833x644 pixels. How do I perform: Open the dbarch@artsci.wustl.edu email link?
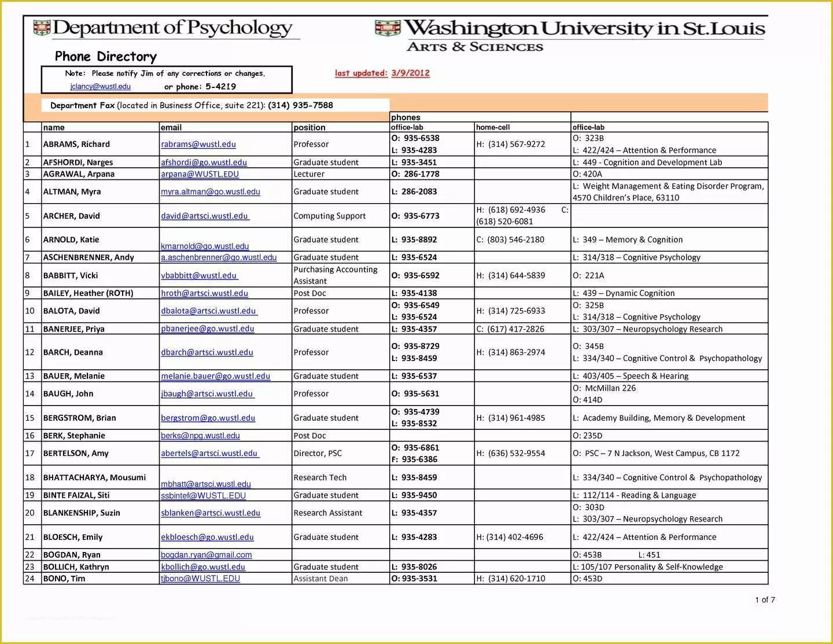pos(207,352)
